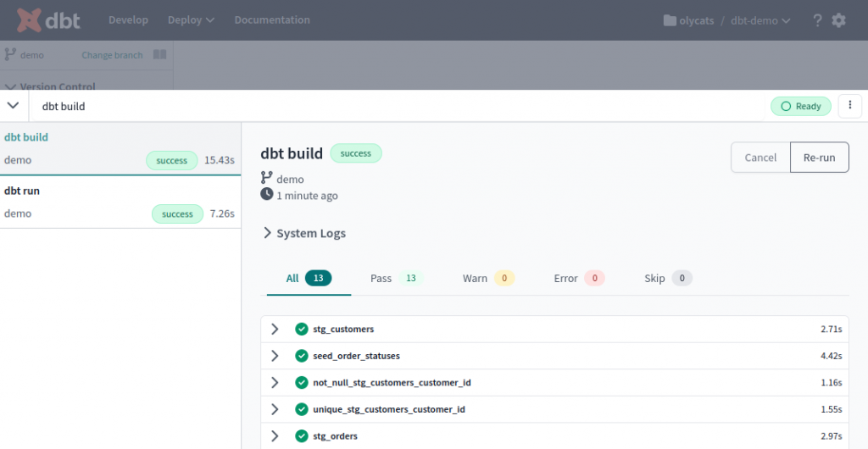
Task: Click the 7.26s duration text
Action: [x=222, y=213]
